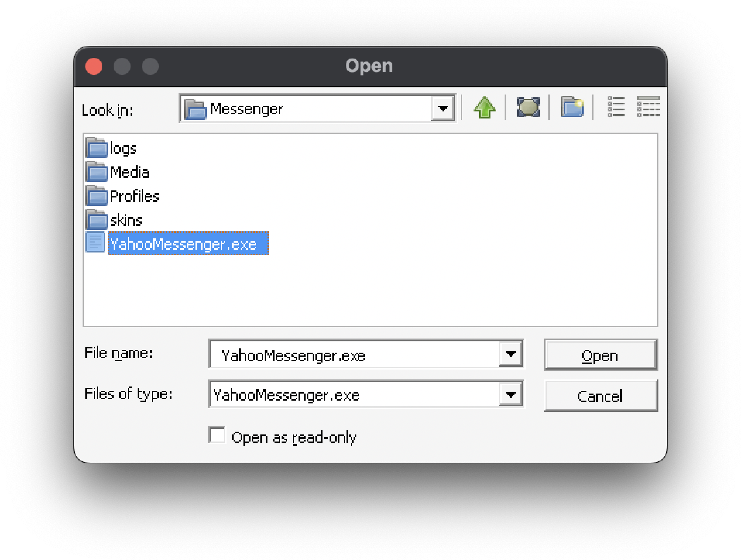Select the skins folder name
Viewport: 741px width, 560px height.
point(126,220)
